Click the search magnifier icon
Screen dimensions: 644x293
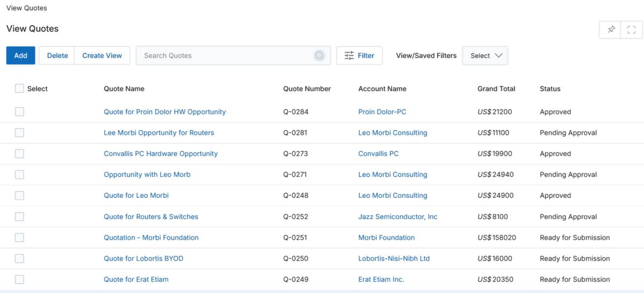(319, 55)
